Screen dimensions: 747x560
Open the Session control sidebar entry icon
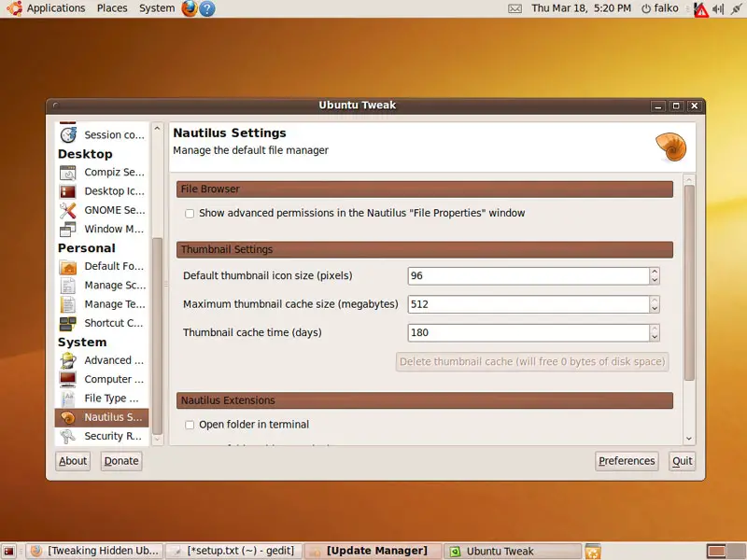tap(68, 134)
